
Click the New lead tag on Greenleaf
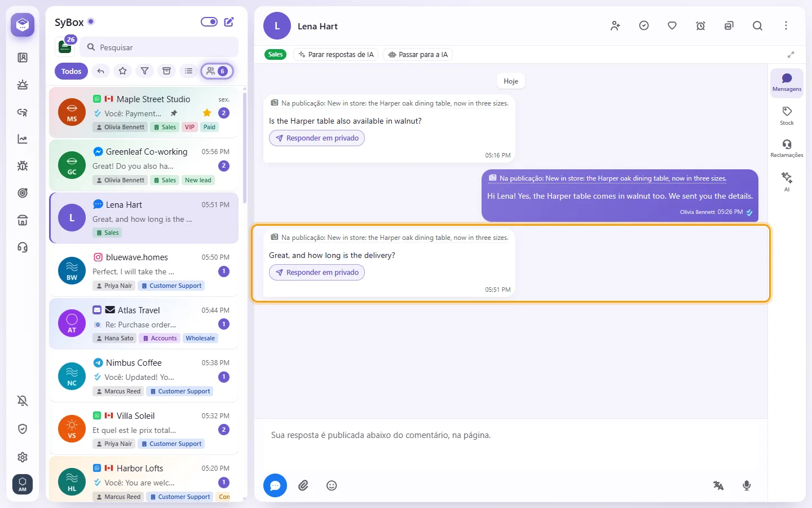point(198,180)
